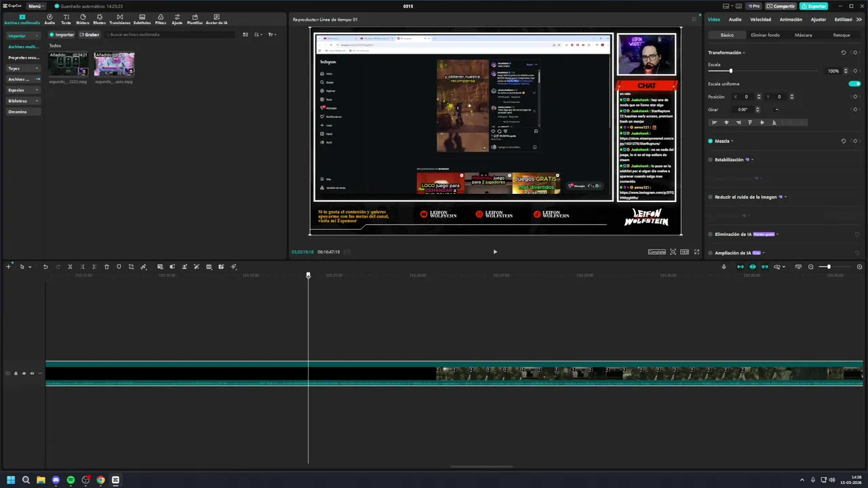The image size is (868, 488).
Task: Switch to the Ajustar properties tab
Action: point(818,20)
